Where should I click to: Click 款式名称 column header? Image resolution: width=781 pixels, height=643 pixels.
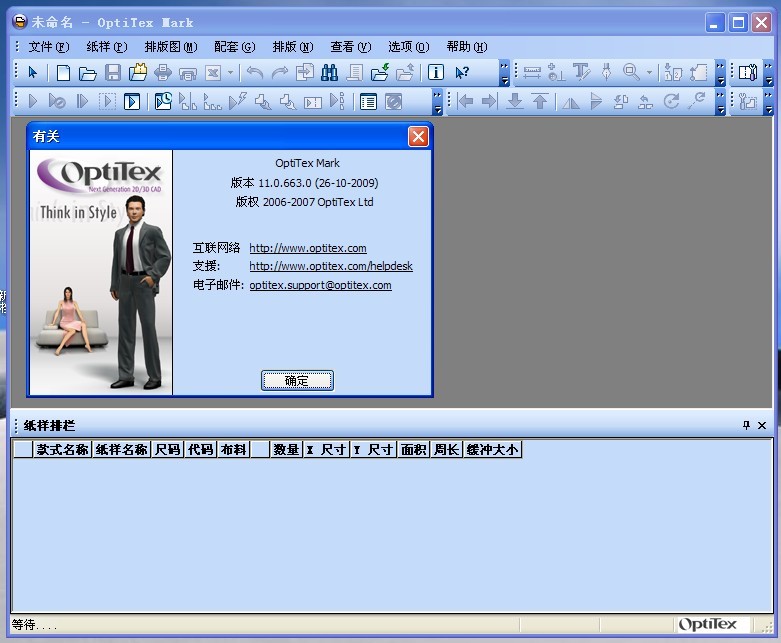point(62,449)
